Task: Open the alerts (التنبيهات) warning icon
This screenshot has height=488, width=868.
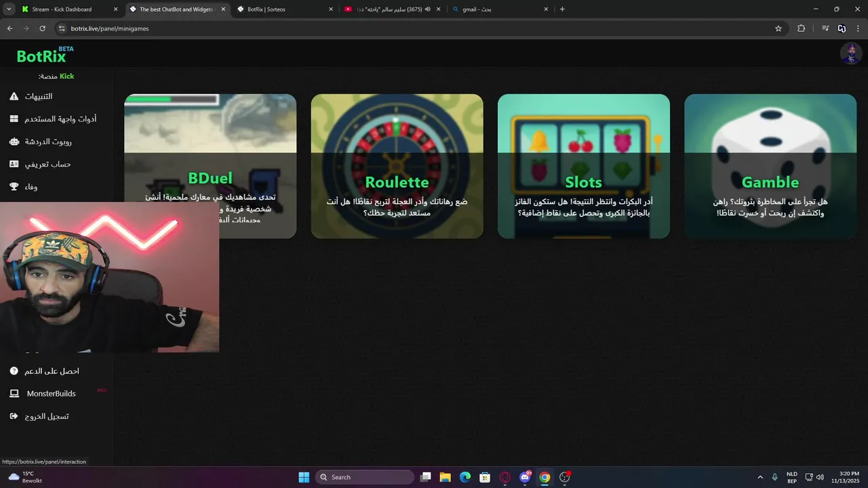Action: click(x=14, y=96)
